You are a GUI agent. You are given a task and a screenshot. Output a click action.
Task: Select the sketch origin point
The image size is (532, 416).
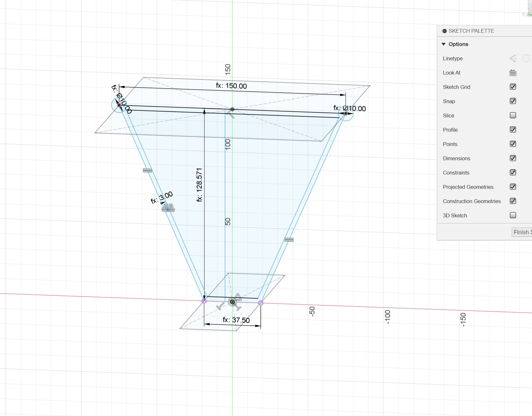232,302
